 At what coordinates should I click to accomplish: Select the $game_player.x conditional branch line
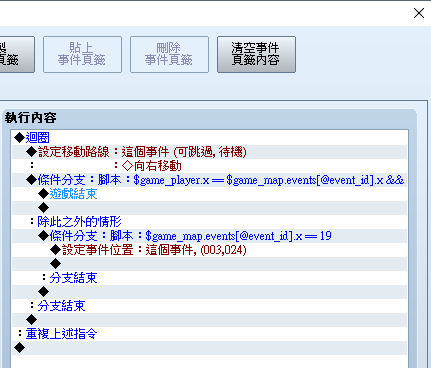209,180
